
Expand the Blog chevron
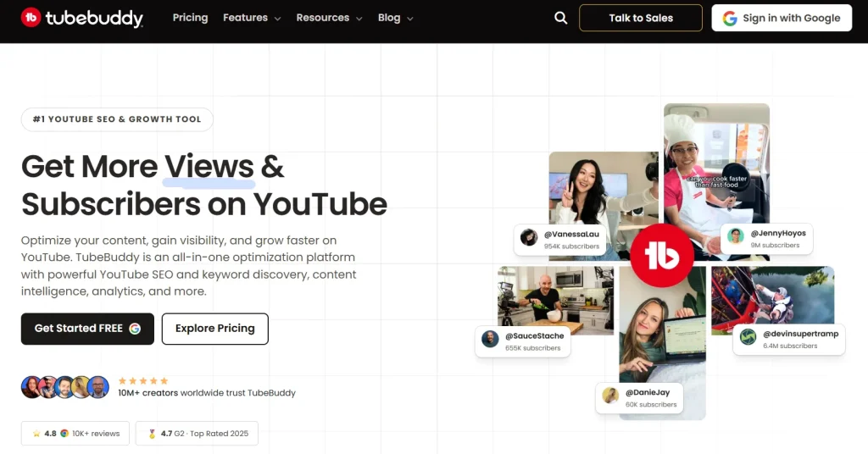click(x=409, y=19)
